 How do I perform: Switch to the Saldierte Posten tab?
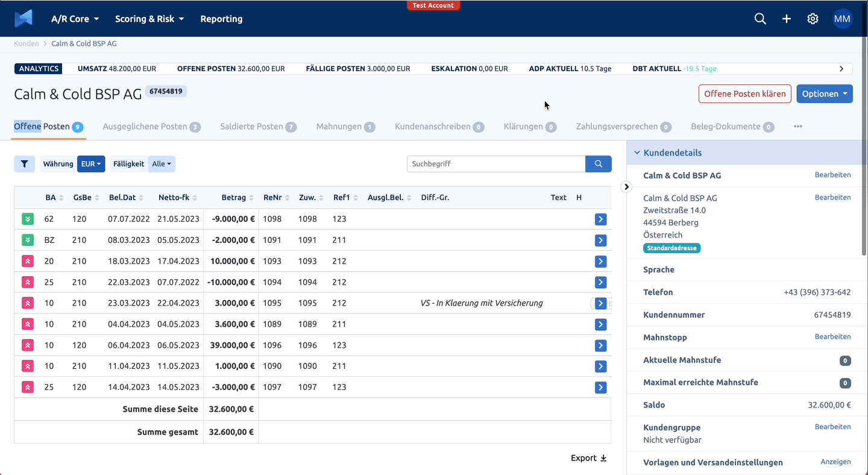click(258, 127)
